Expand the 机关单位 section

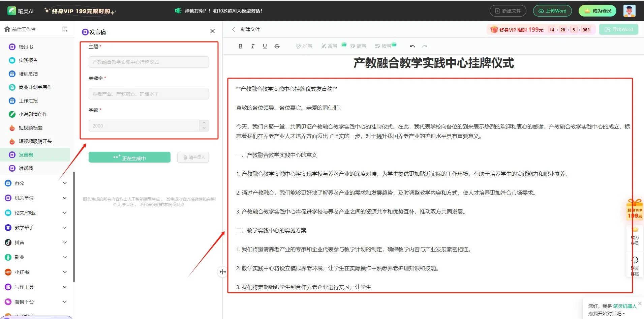click(65, 198)
